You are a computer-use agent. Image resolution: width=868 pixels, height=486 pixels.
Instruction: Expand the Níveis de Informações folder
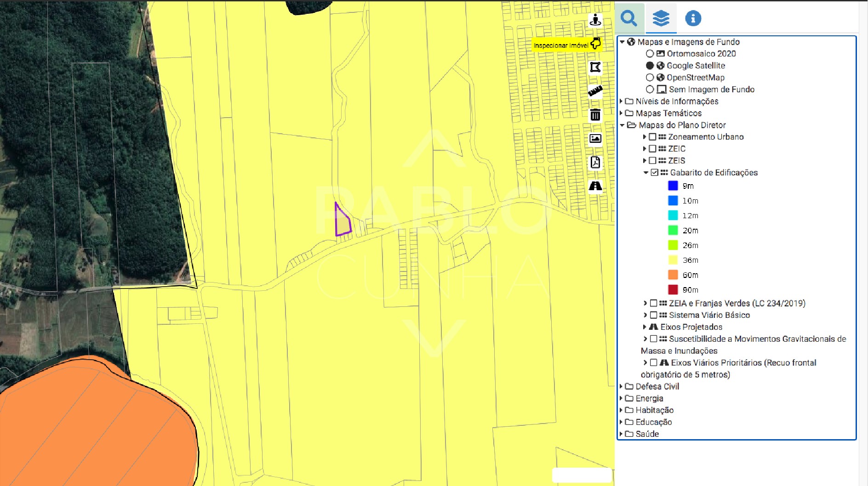(621, 102)
